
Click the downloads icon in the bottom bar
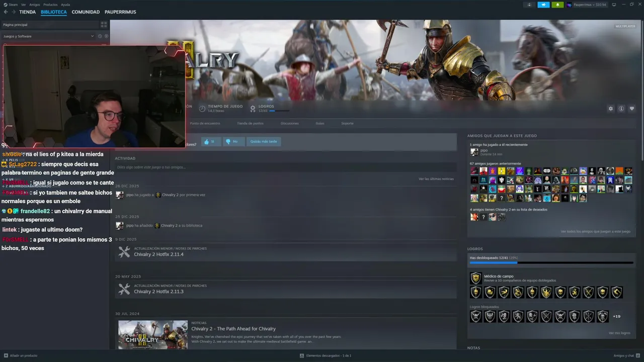click(x=302, y=355)
